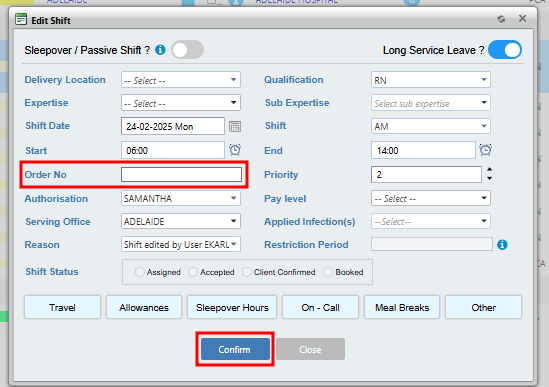Viewport: 549px width, 387px height.
Task: Click the Long Service Leave ? text
Action: [433, 50]
